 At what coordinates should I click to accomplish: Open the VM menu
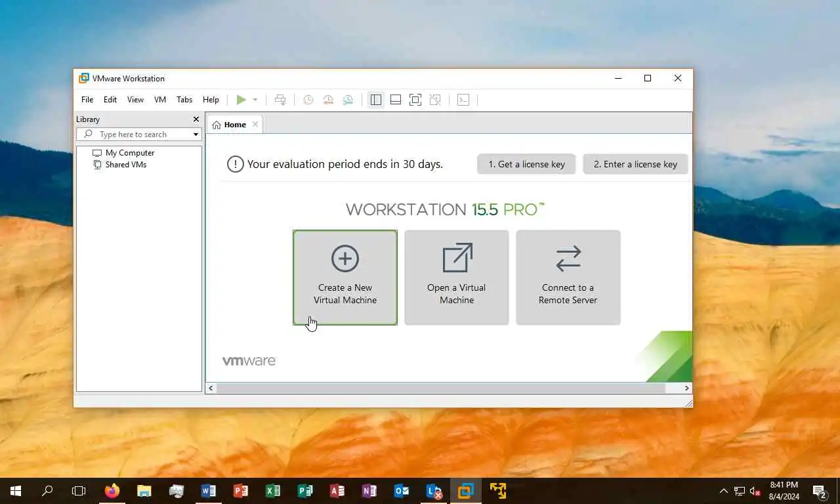[160, 100]
